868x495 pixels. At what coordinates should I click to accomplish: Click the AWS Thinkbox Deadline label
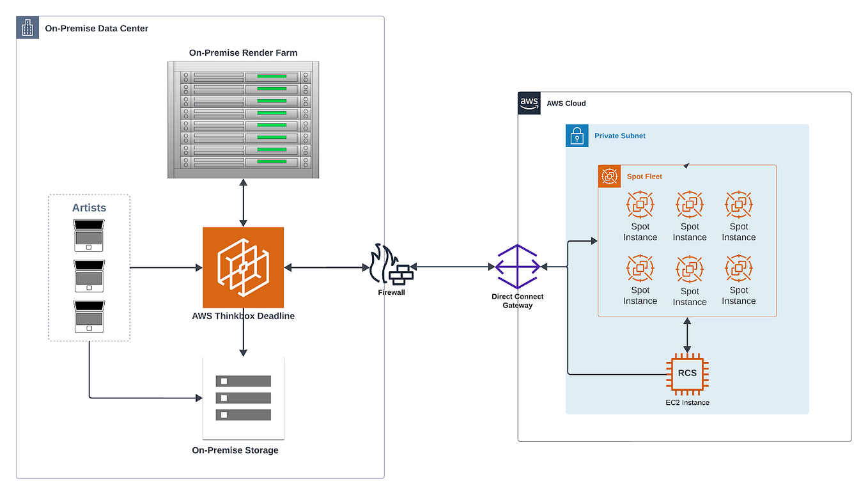click(243, 315)
